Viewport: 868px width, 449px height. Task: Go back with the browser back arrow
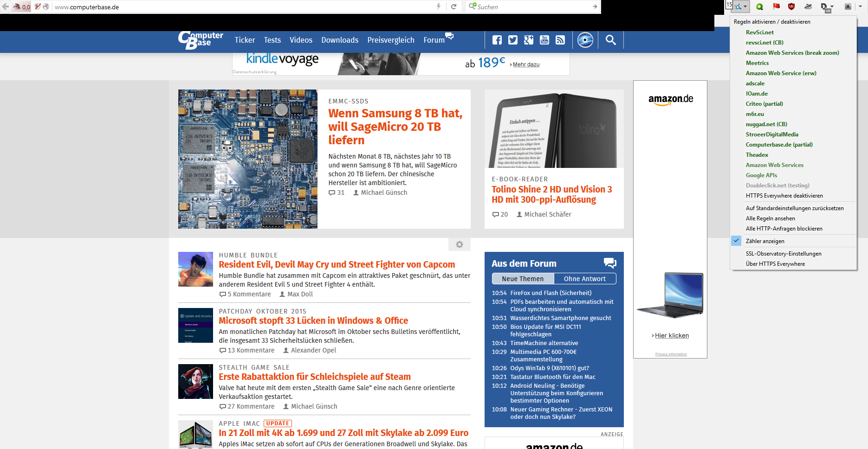5,6
